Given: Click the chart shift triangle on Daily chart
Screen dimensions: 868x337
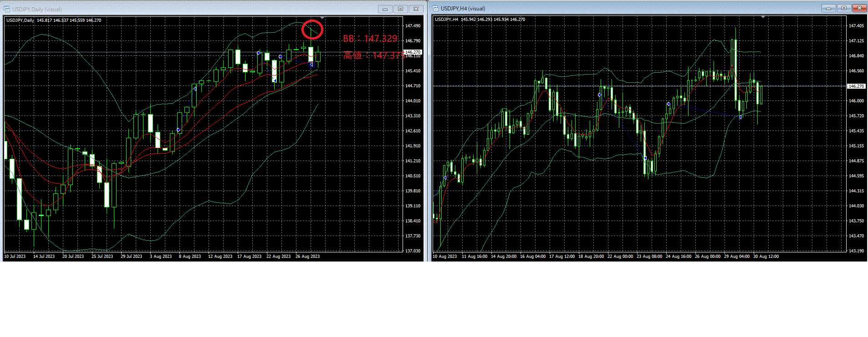Looking at the screenshot, I should click(322, 18).
